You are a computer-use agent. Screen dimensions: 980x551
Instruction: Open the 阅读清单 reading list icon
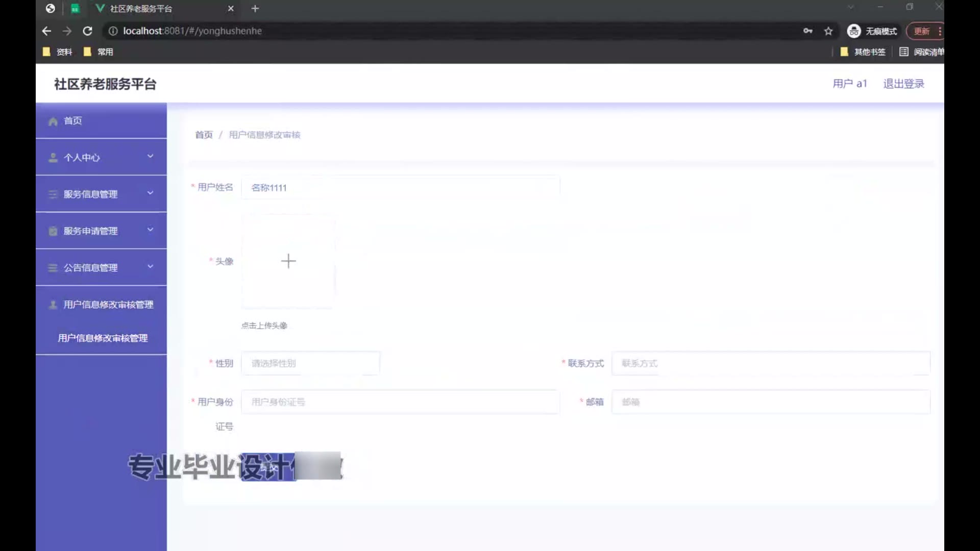(904, 52)
